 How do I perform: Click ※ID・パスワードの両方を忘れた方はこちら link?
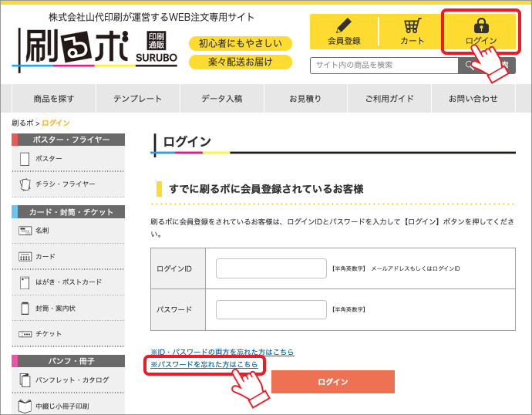(222, 352)
